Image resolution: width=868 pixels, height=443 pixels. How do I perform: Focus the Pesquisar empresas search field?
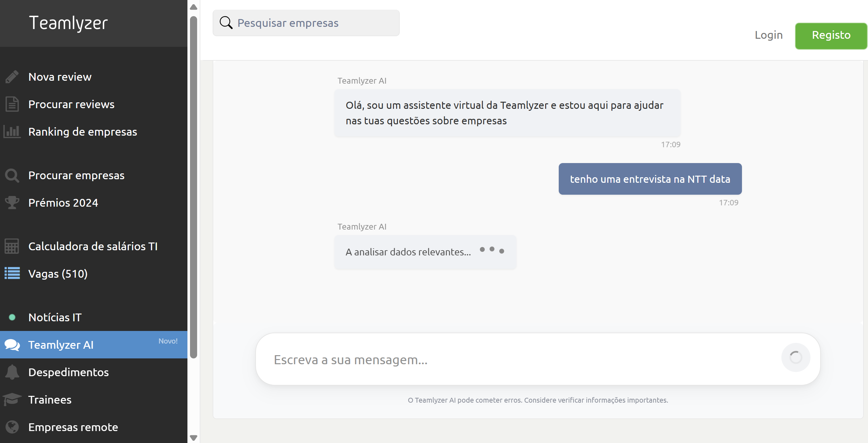306,23
